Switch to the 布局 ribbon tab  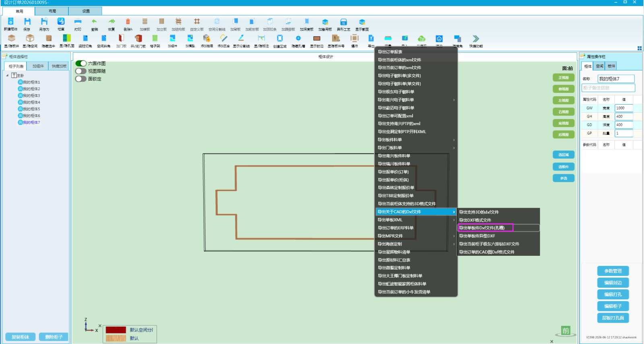pos(52,11)
